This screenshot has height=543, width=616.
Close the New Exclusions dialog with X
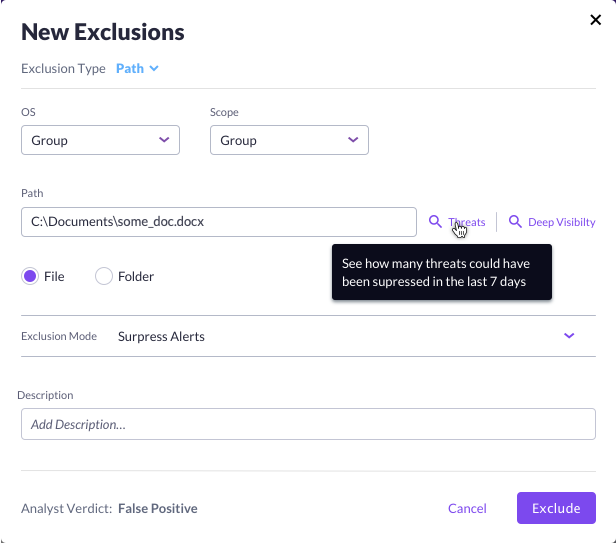(598, 18)
